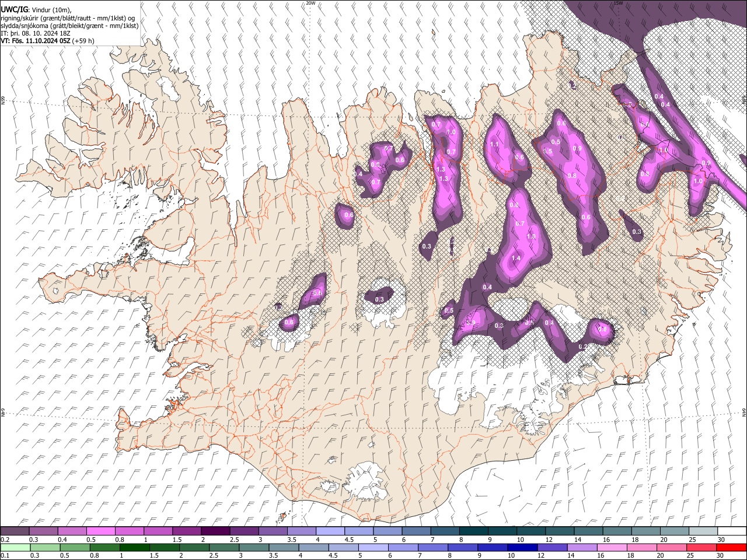
Task: Pick the lavender 14–16 rain legend swatch
Action: point(582,547)
